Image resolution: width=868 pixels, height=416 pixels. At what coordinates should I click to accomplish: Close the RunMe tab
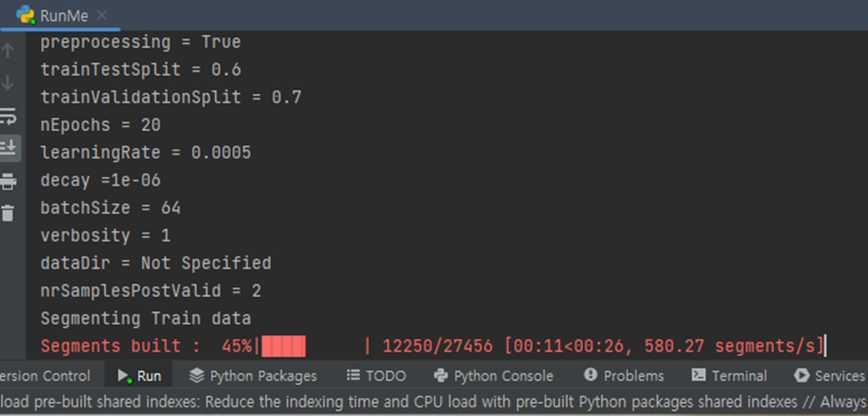[103, 16]
